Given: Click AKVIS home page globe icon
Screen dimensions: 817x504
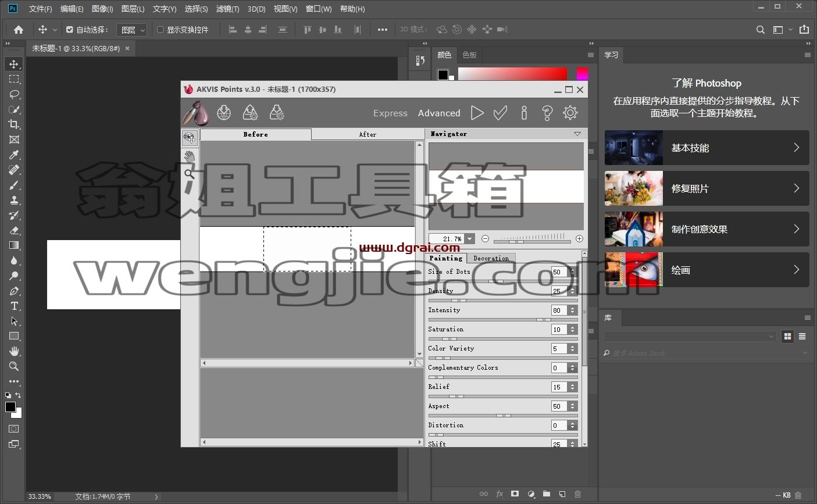Looking at the screenshot, I should pyautogui.click(x=224, y=113).
